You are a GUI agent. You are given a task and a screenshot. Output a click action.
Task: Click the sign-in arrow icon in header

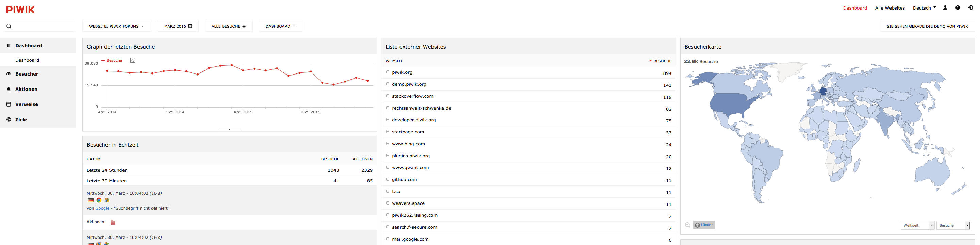tap(970, 7)
